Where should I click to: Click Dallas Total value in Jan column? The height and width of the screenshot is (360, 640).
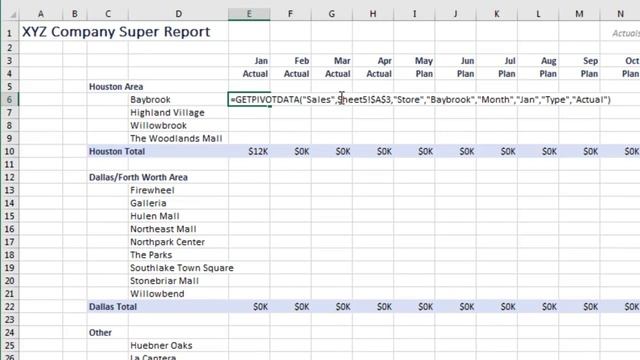pyautogui.click(x=260, y=307)
